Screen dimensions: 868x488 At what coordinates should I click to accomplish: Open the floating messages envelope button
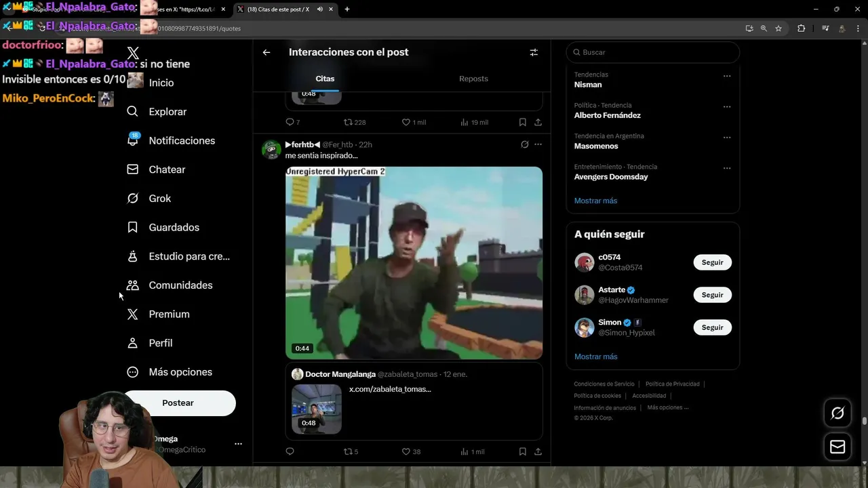837,447
